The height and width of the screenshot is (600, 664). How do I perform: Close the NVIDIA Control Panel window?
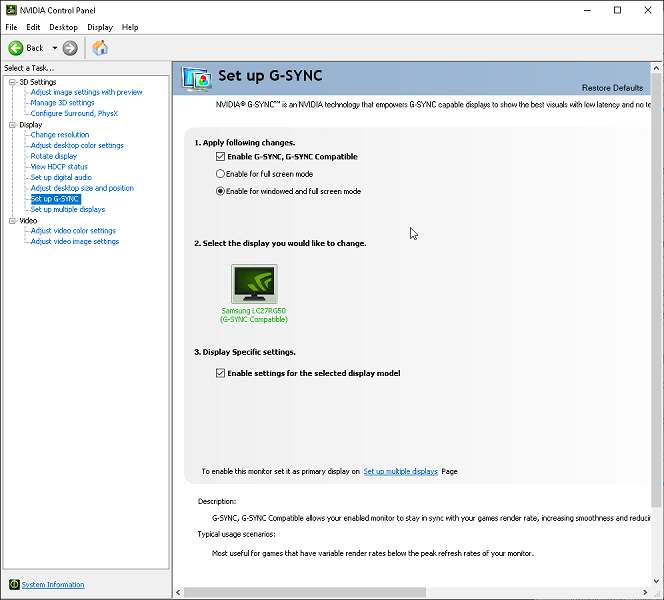(648, 10)
